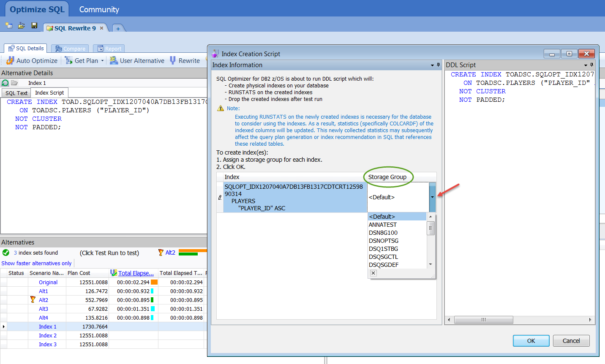This screenshot has width=605, height=364.
Task: Select the Alt2 scenario link in table
Action: point(44,300)
